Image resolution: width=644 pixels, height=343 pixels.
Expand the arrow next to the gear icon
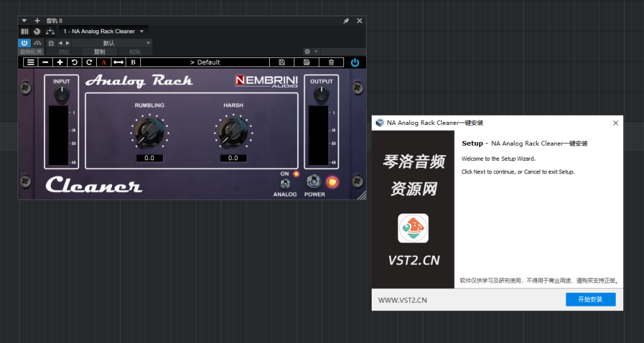[316, 52]
